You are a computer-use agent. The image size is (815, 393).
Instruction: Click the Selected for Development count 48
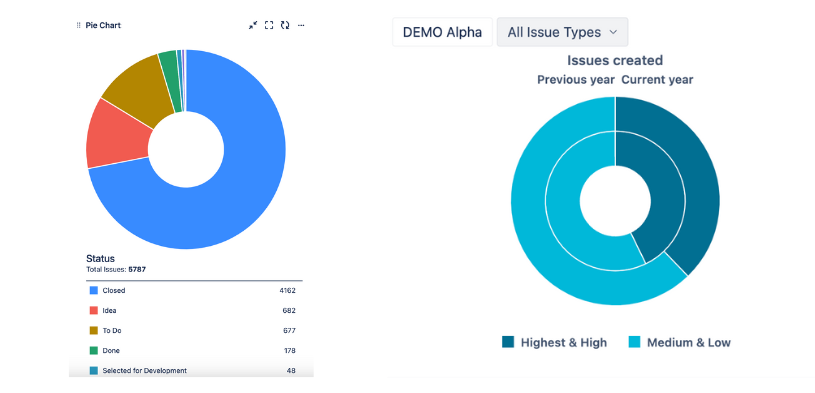[291, 371]
